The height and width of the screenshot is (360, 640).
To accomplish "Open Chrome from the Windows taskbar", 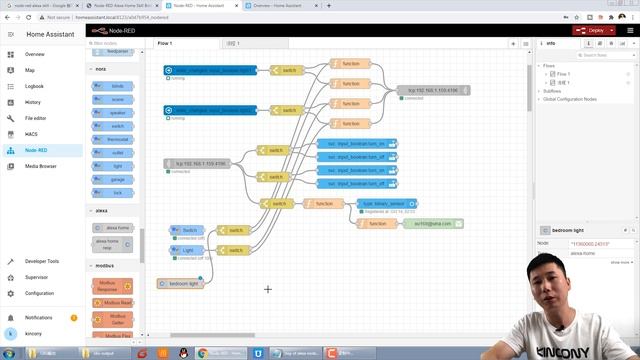I will [x=222, y=353].
